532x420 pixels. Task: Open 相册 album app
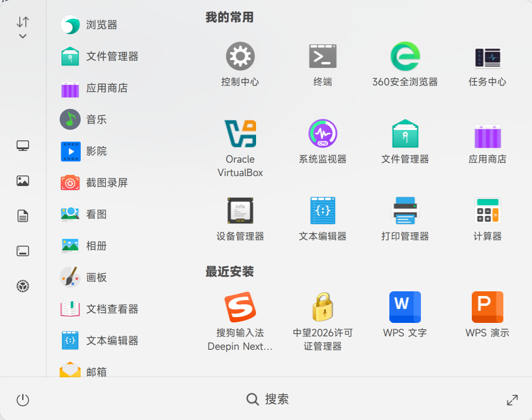[84, 246]
